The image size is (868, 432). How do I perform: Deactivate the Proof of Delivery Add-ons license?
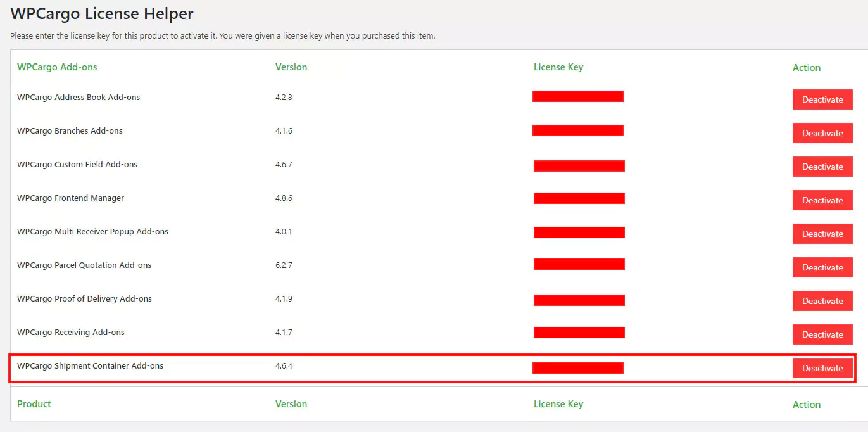tap(822, 301)
